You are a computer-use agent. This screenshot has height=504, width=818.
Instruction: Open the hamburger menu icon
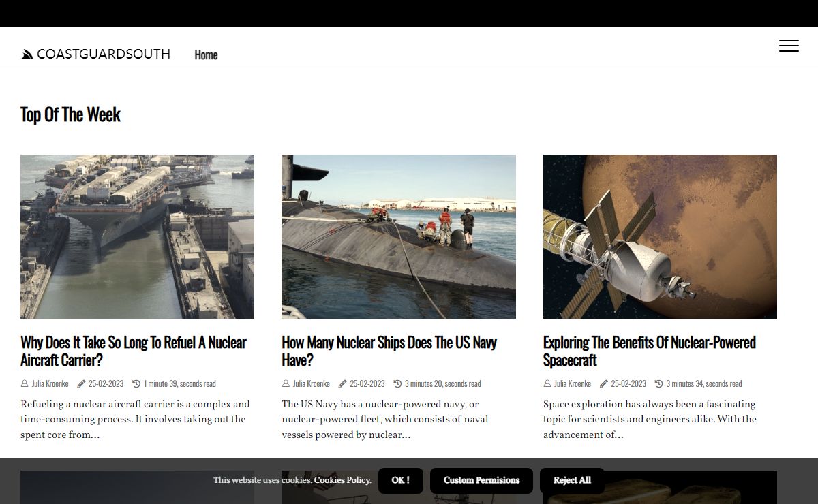[x=789, y=46]
